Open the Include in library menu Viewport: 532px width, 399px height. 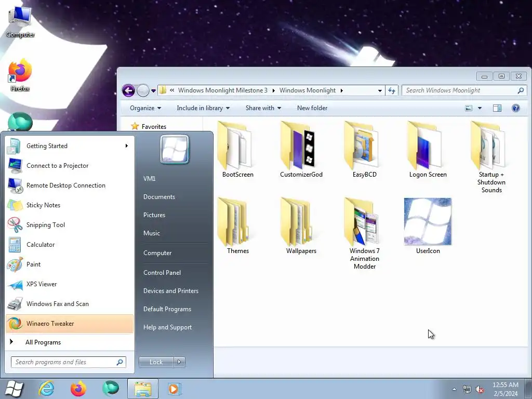click(x=203, y=108)
